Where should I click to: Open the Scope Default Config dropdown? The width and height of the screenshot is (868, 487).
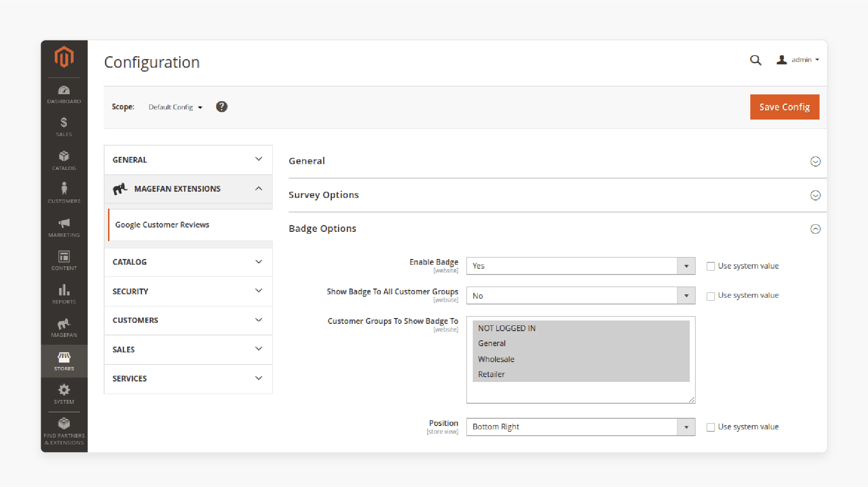(175, 107)
